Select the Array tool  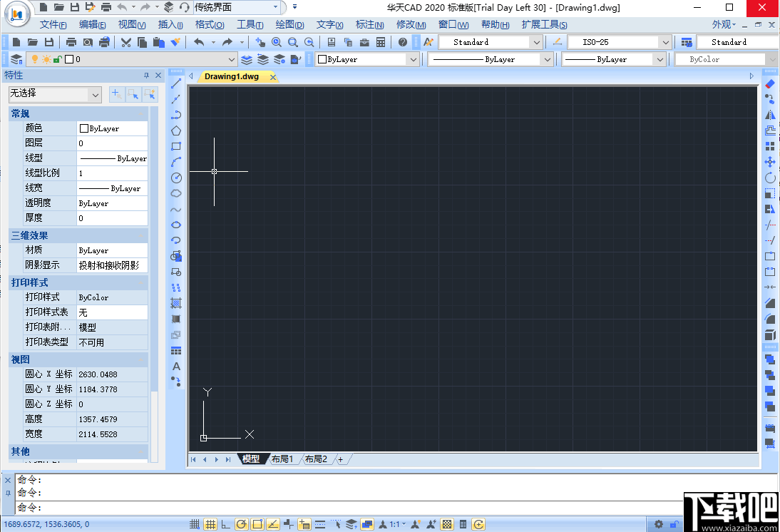point(770,146)
